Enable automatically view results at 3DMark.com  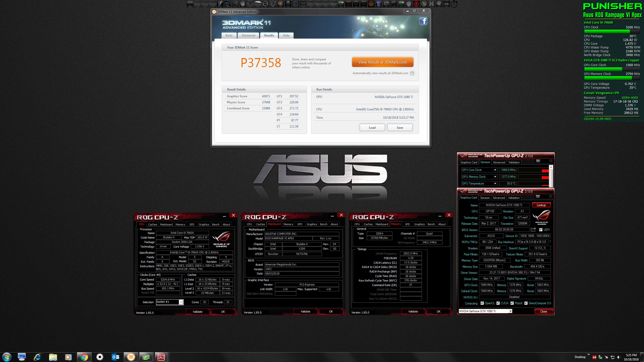point(412,73)
